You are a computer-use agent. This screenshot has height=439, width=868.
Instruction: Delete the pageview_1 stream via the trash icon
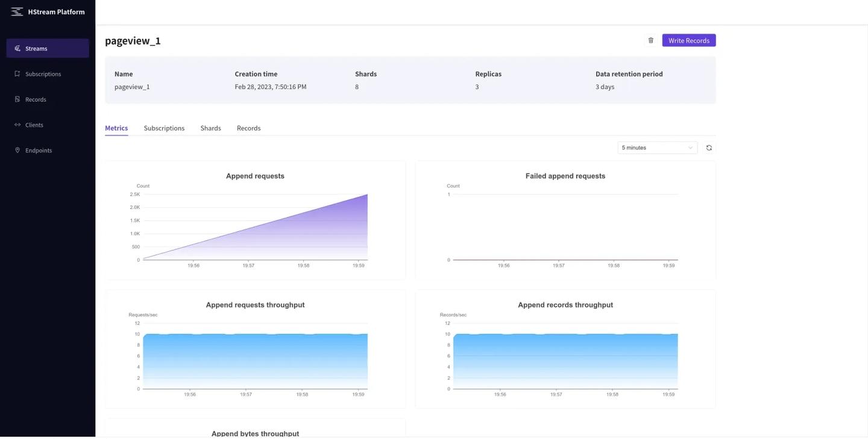pos(650,39)
